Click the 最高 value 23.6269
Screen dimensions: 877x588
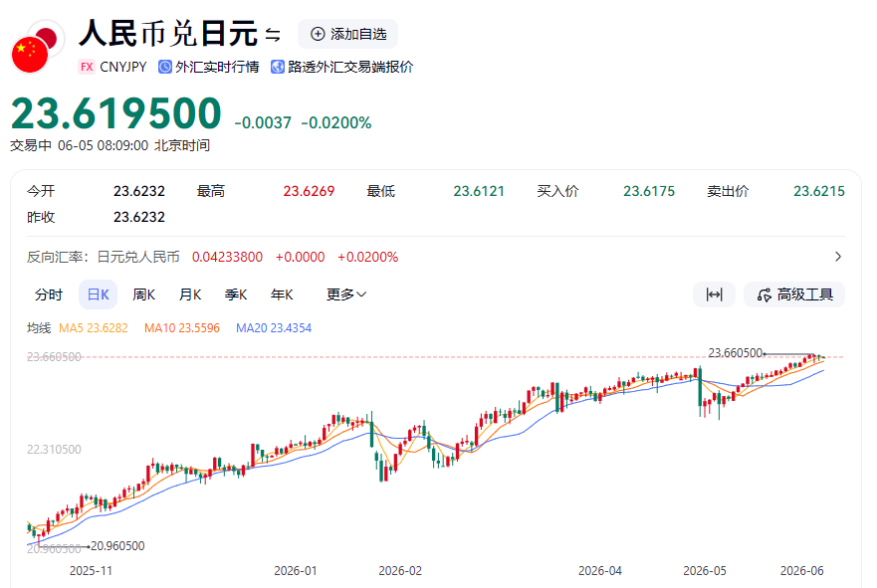click(x=309, y=191)
